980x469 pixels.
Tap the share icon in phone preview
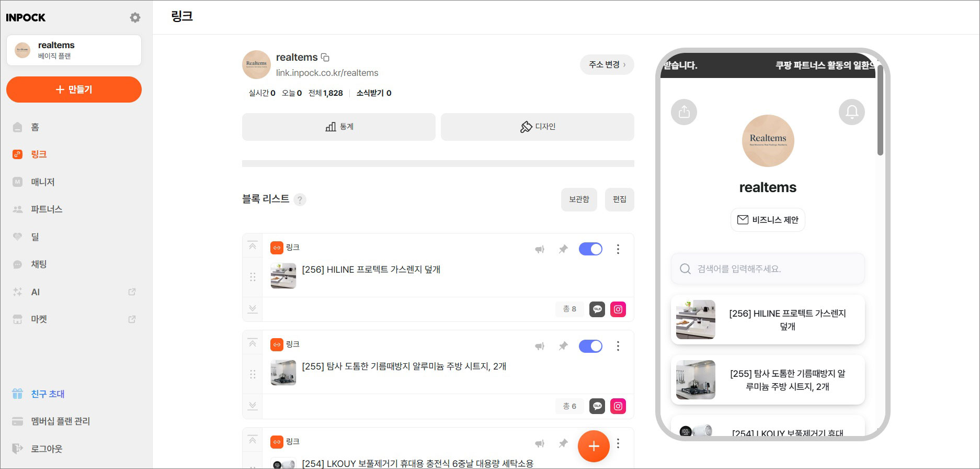[x=684, y=111]
